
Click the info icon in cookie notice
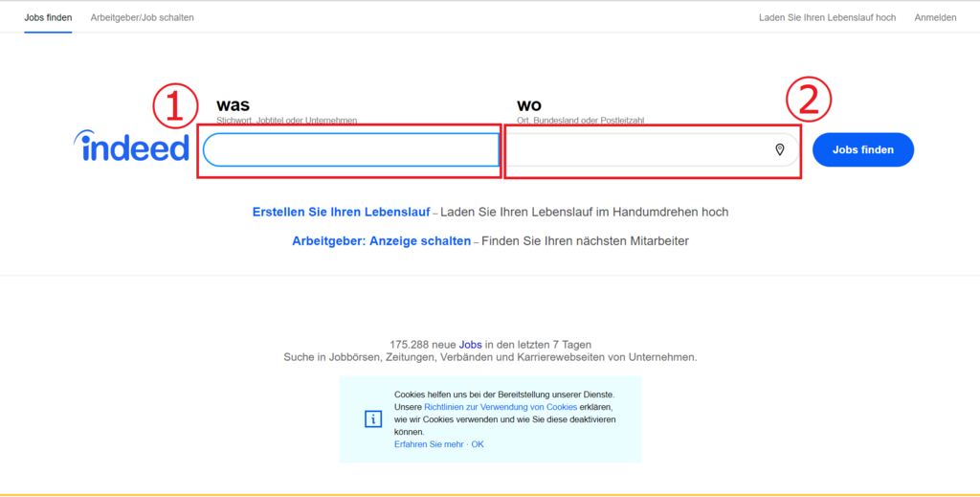point(372,419)
